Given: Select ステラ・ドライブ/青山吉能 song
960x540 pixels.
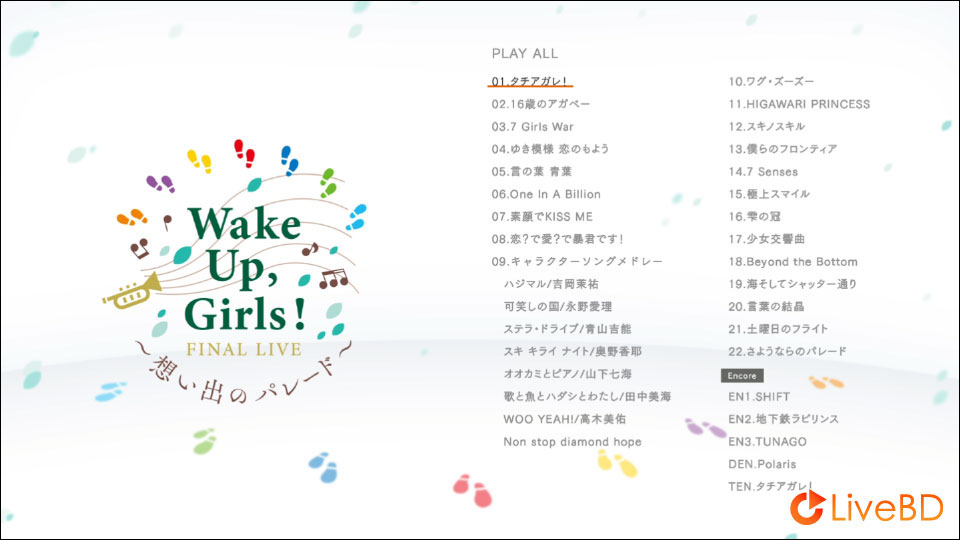Looking at the screenshot, I should point(567,329).
